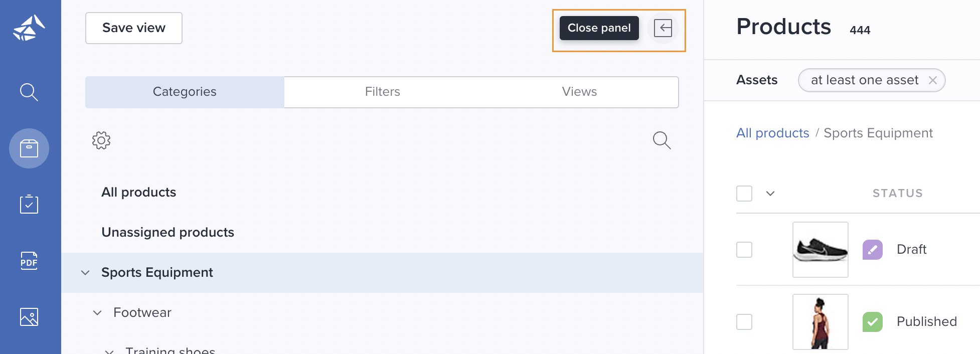Image resolution: width=980 pixels, height=354 pixels.
Task: Open search from the sidebar magnifier
Action: 29,92
